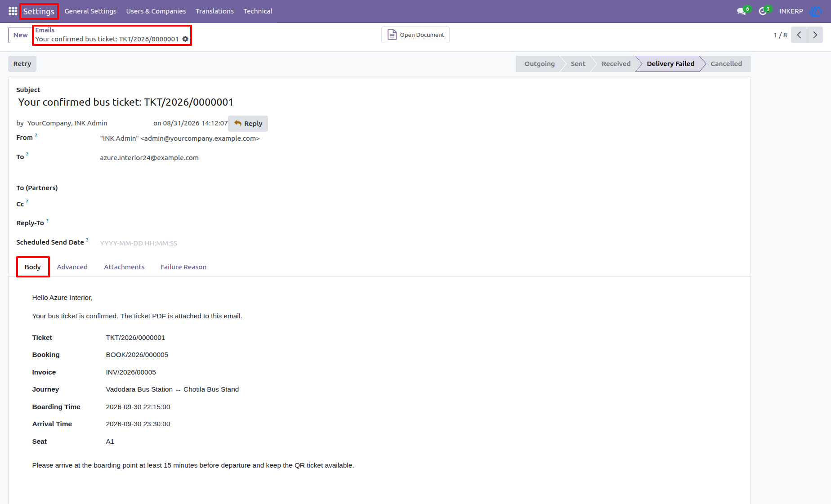Image resolution: width=831 pixels, height=504 pixels.
Task: Switch to the Advanced tab
Action: coord(72,267)
